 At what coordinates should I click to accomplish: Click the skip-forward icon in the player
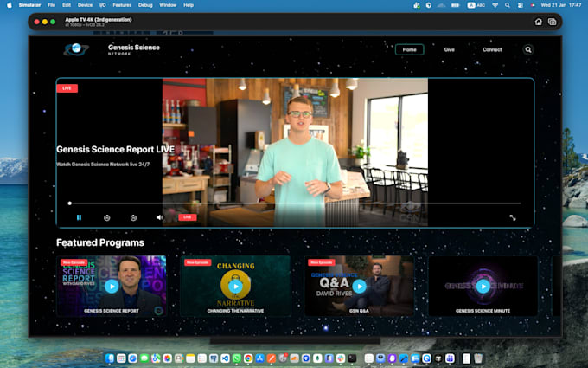tap(133, 218)
